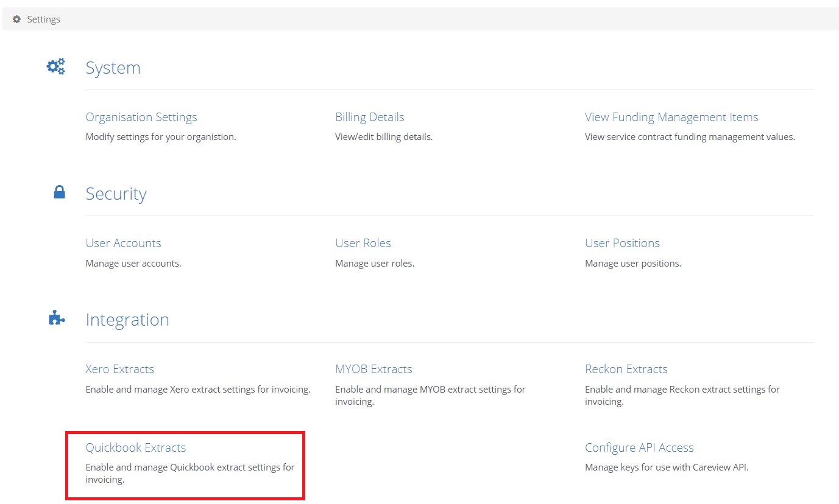Click the Integration puzzle piece icon
The image size is (839, 504).
(x=56, y=318)
